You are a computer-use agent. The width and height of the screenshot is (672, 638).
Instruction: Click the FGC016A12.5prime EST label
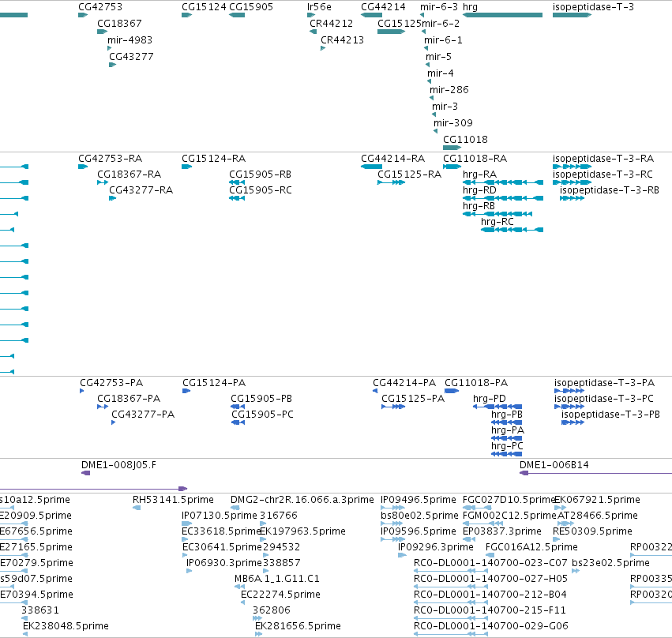click(x=531, y=548)
